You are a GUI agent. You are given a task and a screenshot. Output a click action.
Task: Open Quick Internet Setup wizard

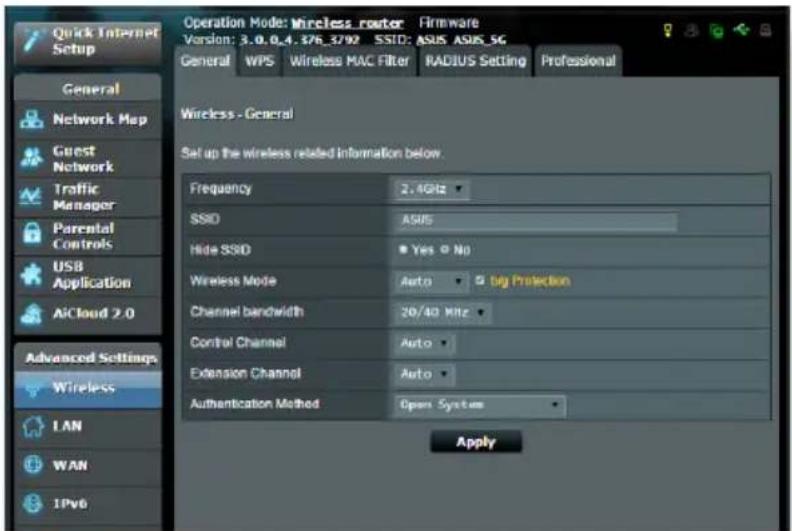click(x=88, y=41)
